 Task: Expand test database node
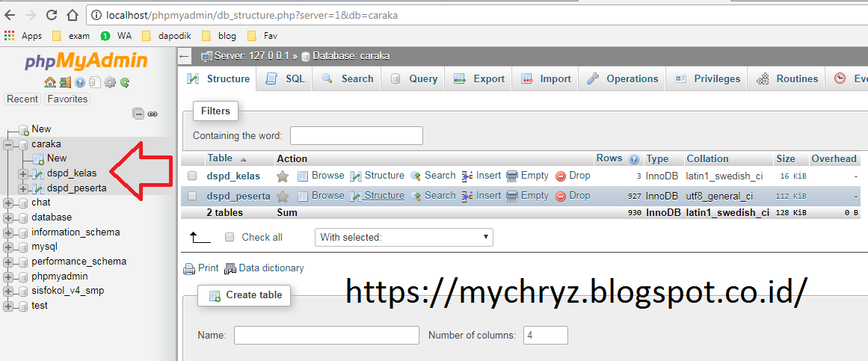tap(8, 306)
